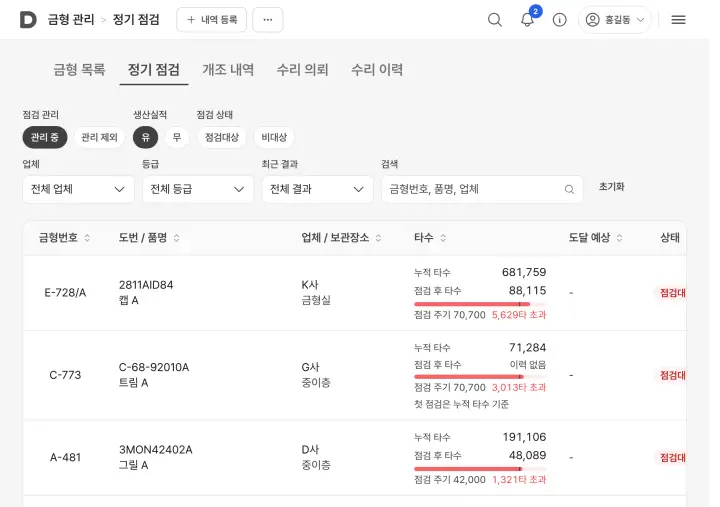Click 내역 등록 button
Image resolution: width=720 pixels, height=507 pixels.
[212, 20]
